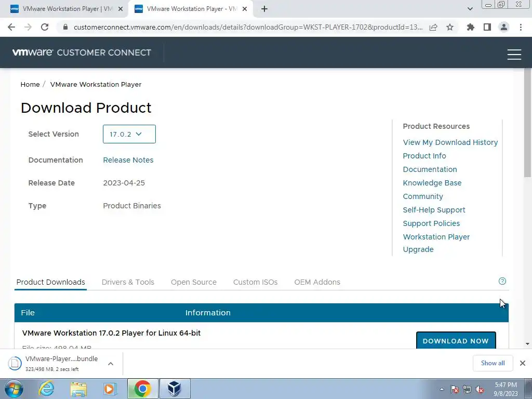Viewport: 532px width, 399px height.
Task: Click the VMware Workstation 17.0.2 Player for Linux title
Action: [111, 333]
